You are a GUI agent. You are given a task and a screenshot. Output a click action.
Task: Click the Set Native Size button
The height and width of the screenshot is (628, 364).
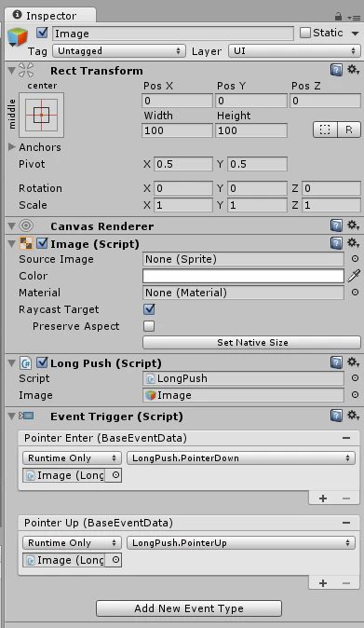click(252, 343)
